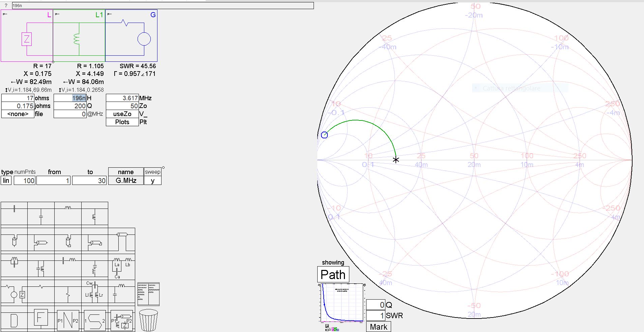
Task: Open the <none> file selector
Action: (x=18, y=114)
